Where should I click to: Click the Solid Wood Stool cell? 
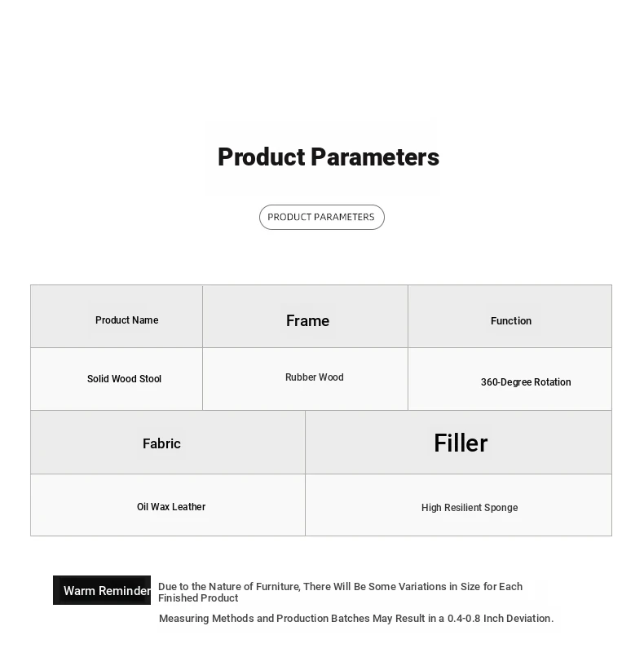124,379
